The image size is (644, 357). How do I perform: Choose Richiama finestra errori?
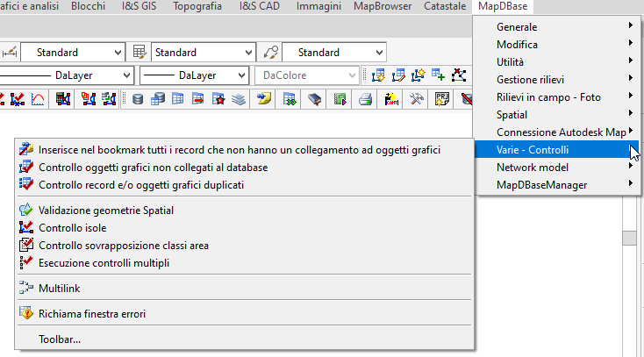(x=245, y=314)
